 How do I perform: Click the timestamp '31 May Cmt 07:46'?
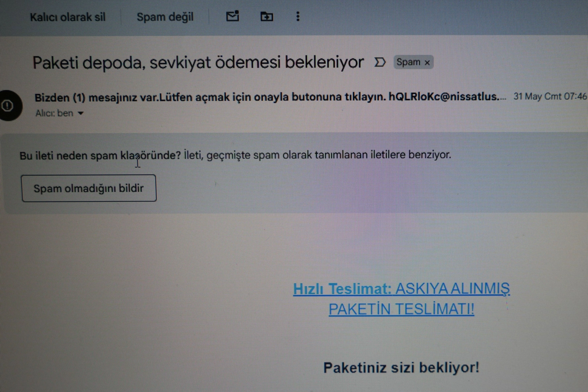[x=550, y=97]
